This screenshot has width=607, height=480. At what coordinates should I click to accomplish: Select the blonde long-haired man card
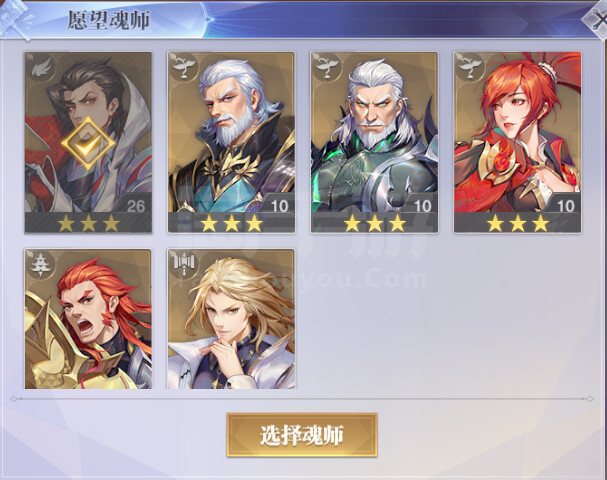(231, 319)
